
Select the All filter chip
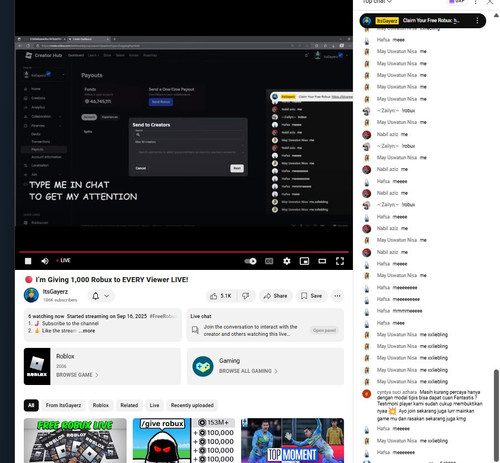(31, 405)
